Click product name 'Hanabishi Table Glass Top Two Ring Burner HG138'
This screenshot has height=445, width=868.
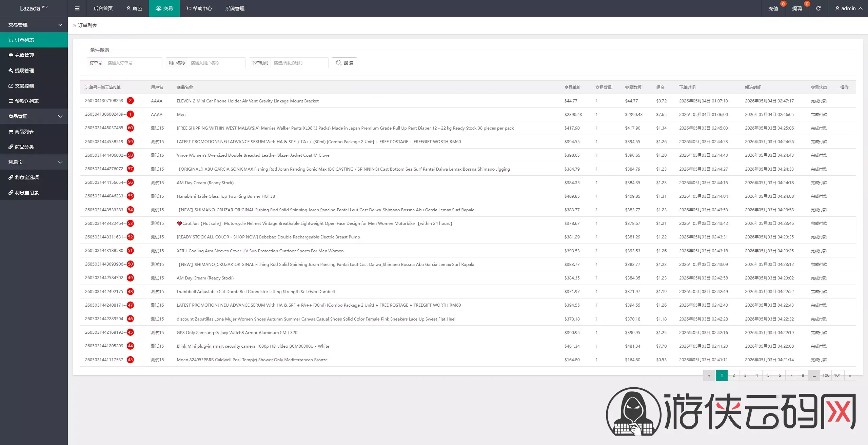(x=226, y=196)
